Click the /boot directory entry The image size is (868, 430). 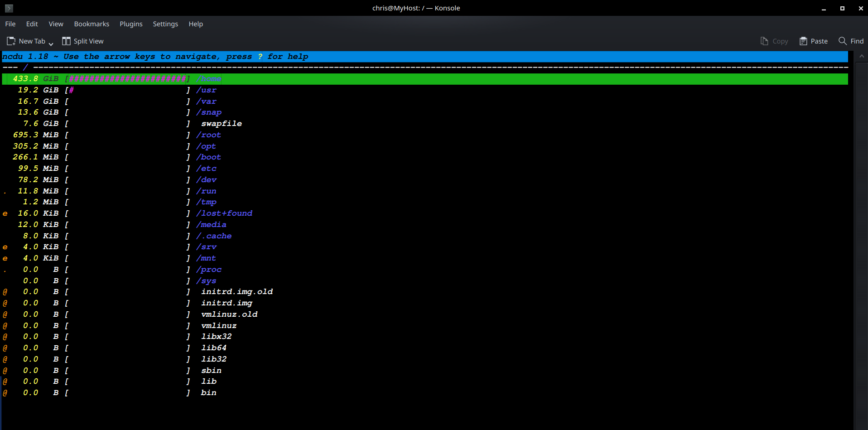[209, 157]
